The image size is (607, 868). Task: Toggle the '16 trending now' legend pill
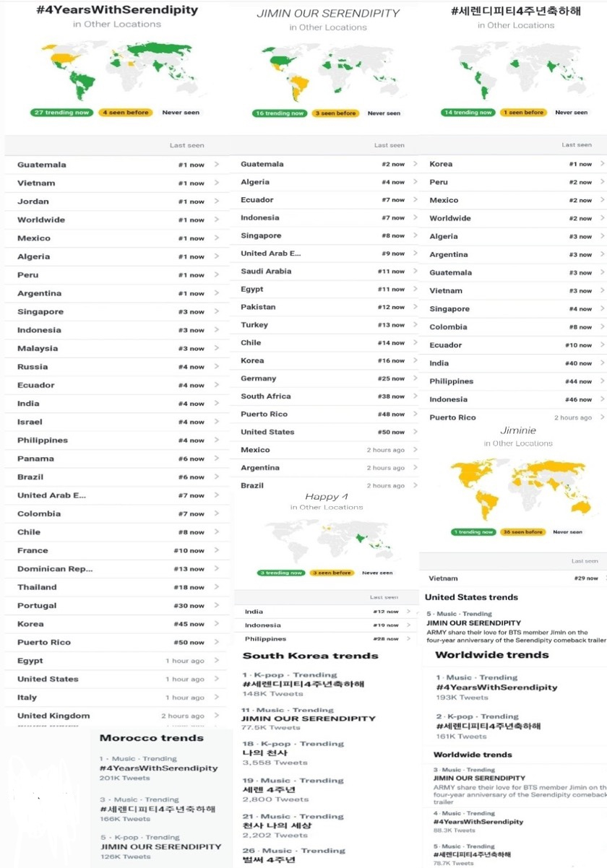tap(279, 113)
